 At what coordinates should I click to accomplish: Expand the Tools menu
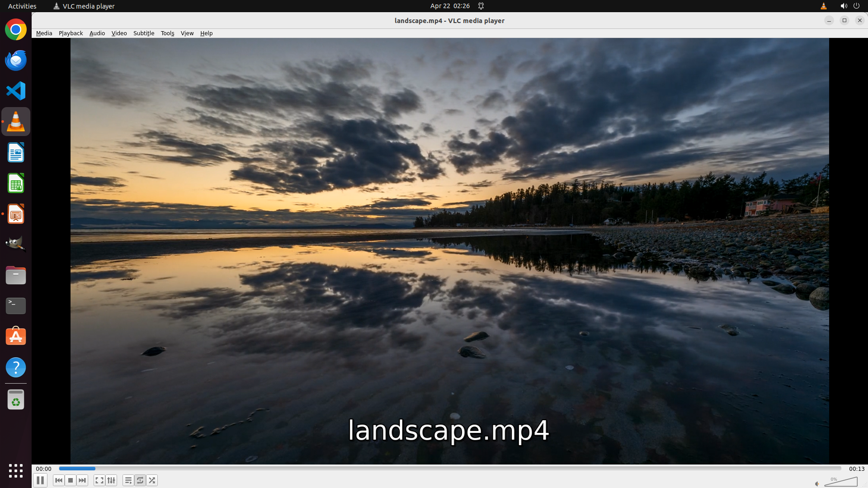click(167, 33)
